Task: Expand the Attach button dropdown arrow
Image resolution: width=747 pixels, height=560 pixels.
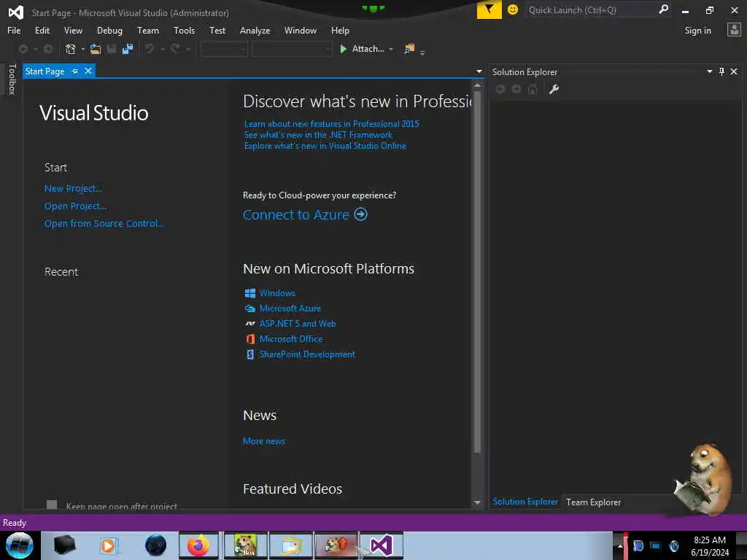Action: point(391,49)
